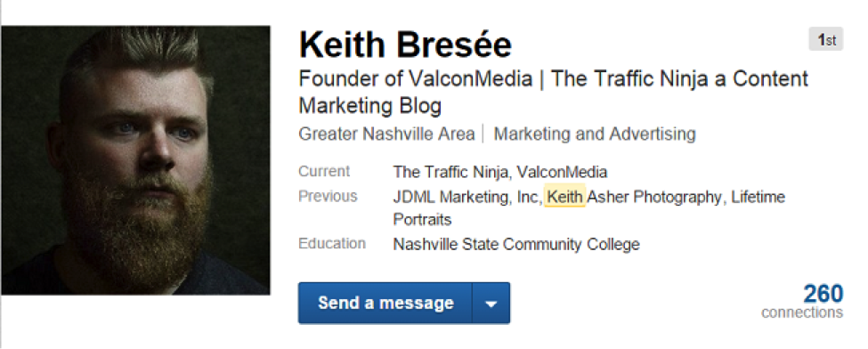Open JDML Marketing, Inc previous company

point(466,198)
